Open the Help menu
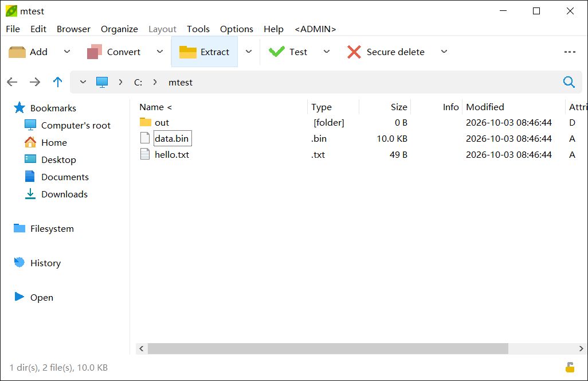 [x=273, y=29]
